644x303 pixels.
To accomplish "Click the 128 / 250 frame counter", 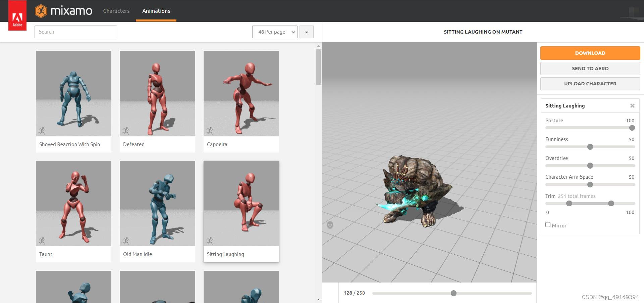I will [354, 293].
